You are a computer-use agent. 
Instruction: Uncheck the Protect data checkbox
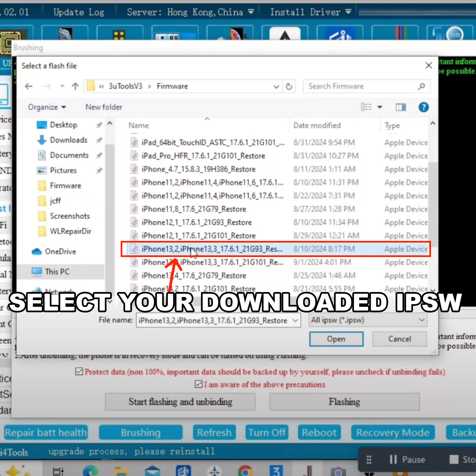coord(79,371)
